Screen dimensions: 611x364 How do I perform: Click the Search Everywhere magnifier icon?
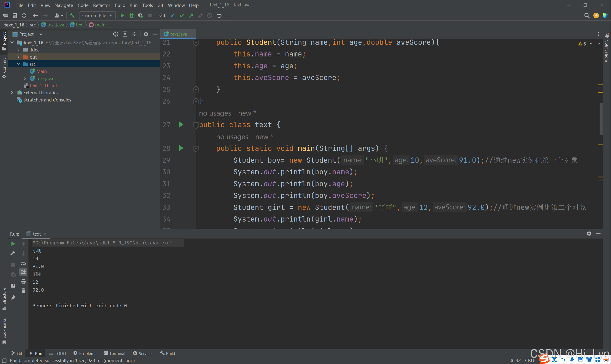[586, 15]
